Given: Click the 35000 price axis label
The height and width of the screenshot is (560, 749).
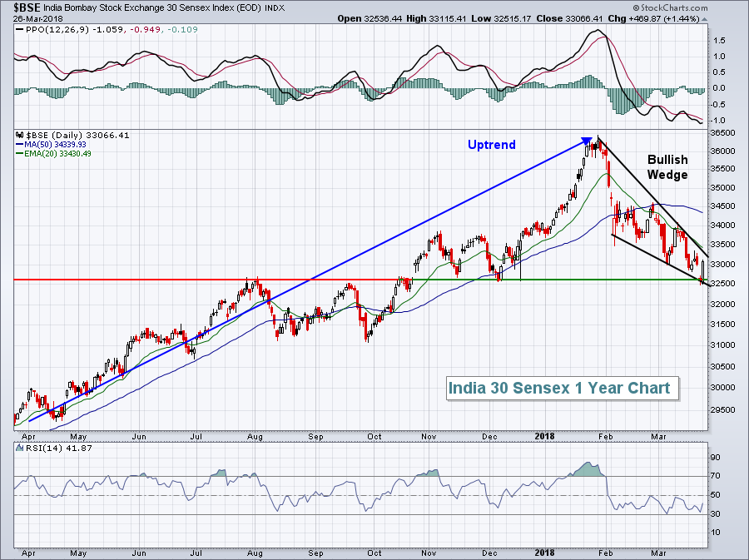Looking at the screenshot, I should [722, 188].
